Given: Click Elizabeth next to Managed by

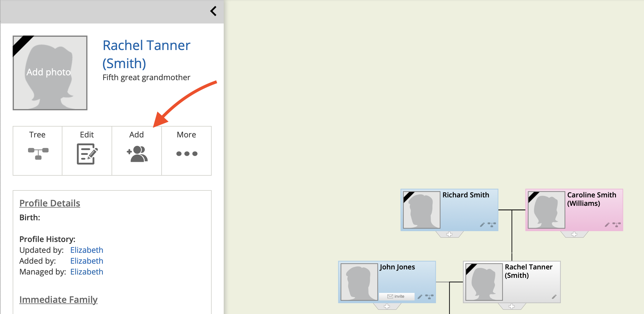Looking at the screenshot, I should click(x=87, y=272).
